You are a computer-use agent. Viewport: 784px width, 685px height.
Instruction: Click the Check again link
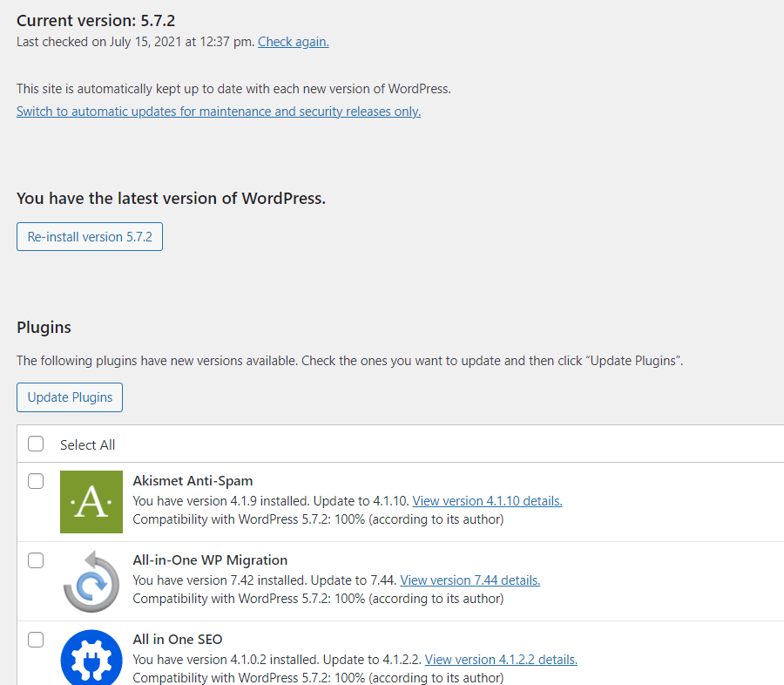point(294,42)
